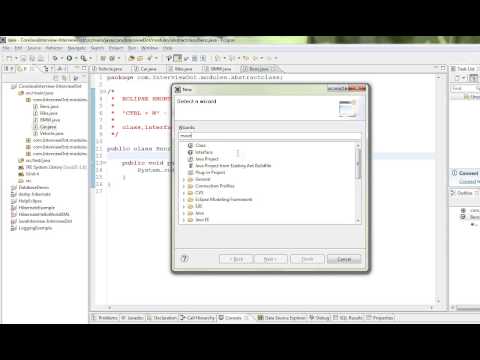Click the Class icon in wizard list
Image resolution: width=480 pixels, height=360 pixels.
[x=190, y=145]
